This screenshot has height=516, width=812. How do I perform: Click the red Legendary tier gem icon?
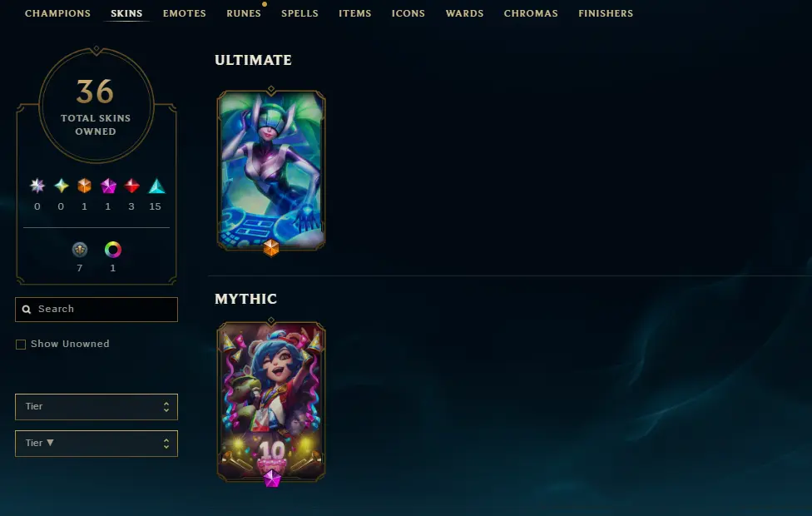(131, 186)
